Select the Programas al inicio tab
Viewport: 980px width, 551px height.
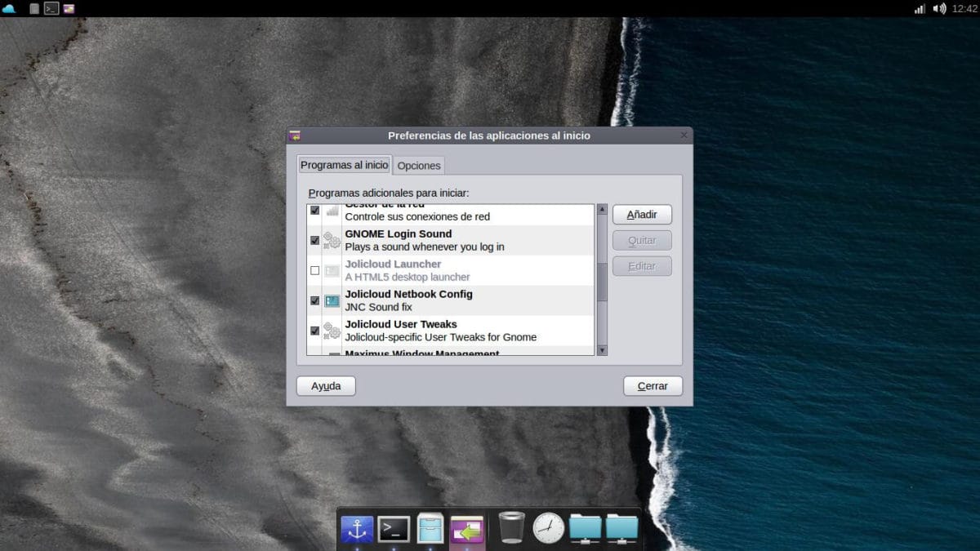point(344,164)
